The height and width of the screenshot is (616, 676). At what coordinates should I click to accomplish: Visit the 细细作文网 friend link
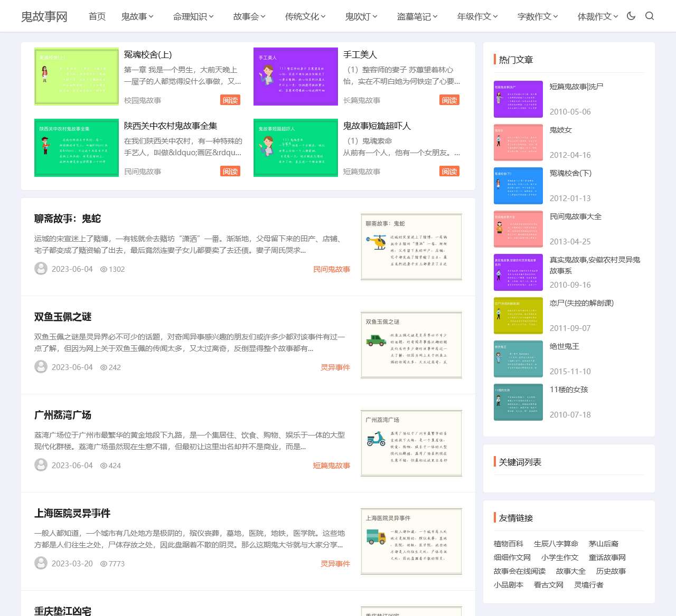[x=512, y=557]
